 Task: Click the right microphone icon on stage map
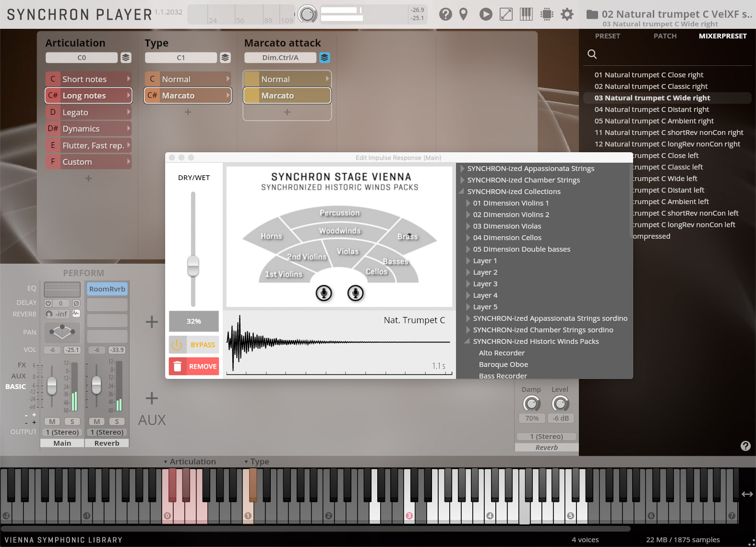click(x=356, y=292)
